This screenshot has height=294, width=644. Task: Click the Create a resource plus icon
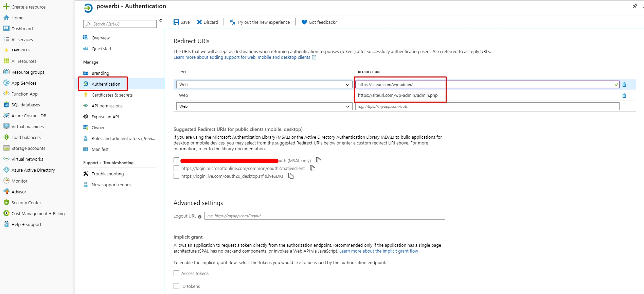pos(6,6)
